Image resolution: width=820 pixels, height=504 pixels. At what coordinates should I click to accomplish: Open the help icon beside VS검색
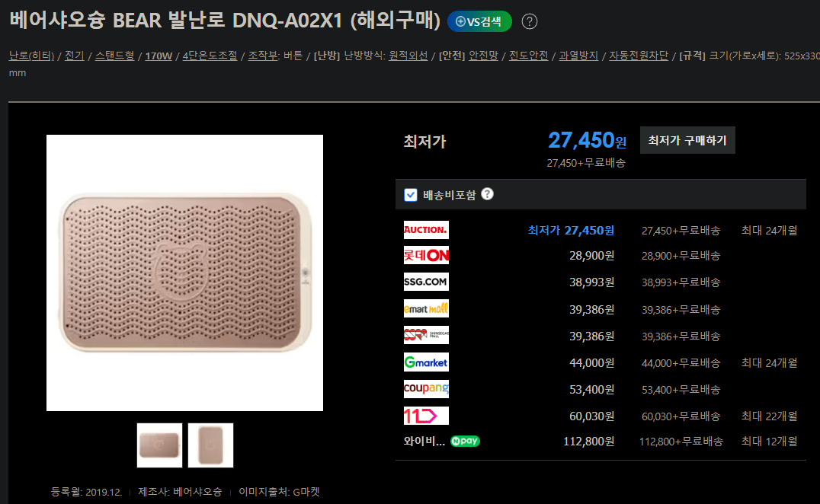(529, 21)
